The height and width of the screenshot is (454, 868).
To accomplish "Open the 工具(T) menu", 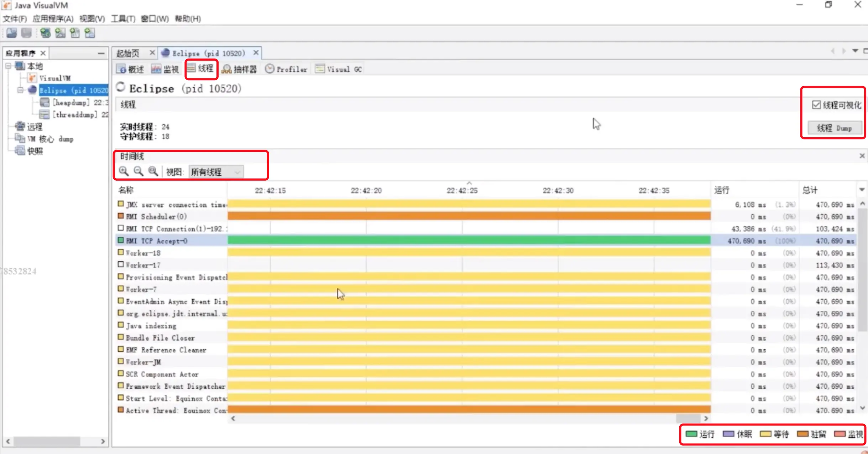I will (x=123, y=19).
